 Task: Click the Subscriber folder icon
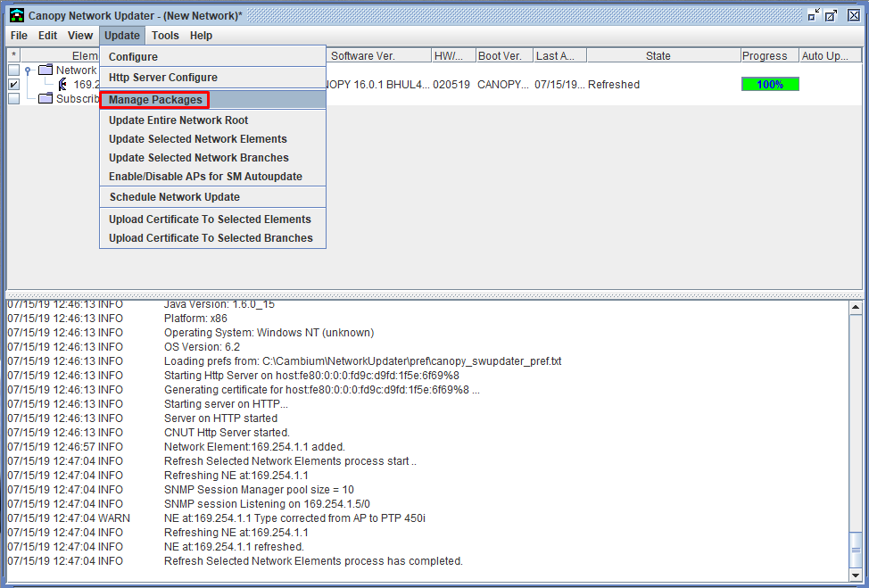coord(46,99)
